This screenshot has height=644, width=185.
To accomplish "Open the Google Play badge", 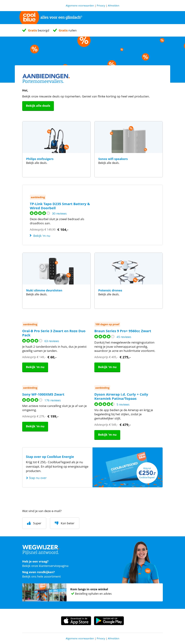I will [x=109, y=620].
